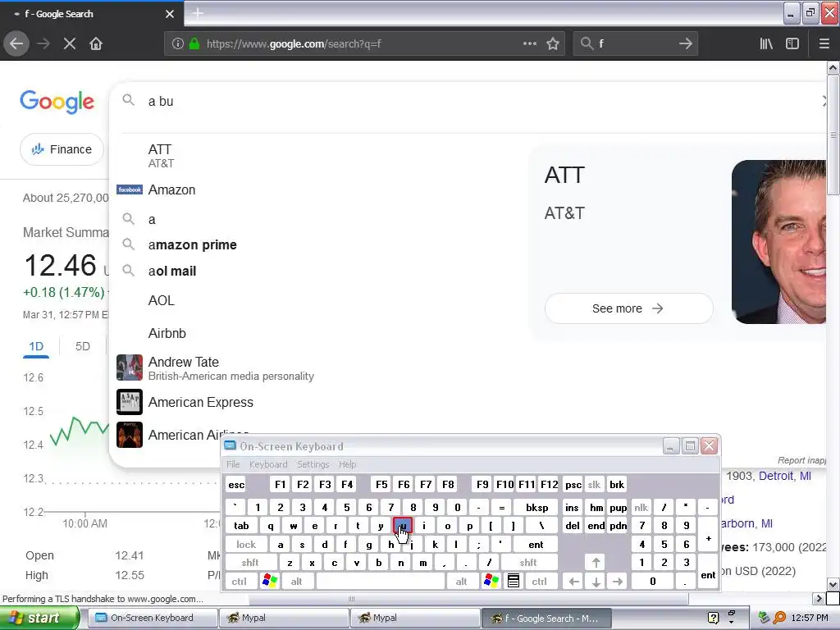
Task: Open a new tab with plus button
Action: [x=198, y=13]
